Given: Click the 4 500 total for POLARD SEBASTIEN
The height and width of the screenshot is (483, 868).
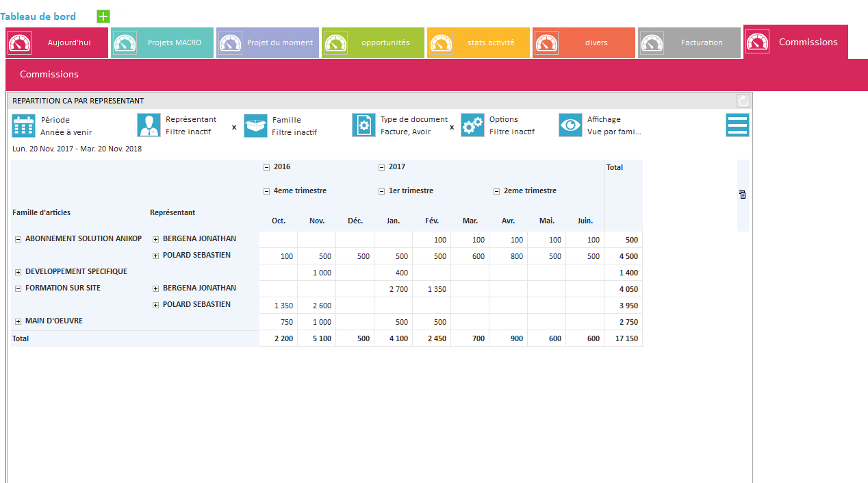Looking at the screenshot, I should pyautogui.click(x=624, y=256).
